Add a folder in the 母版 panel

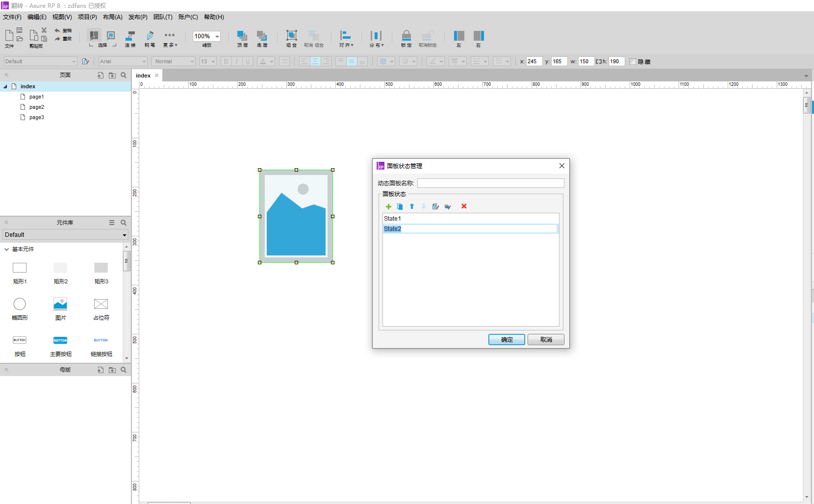pos(112,370)
